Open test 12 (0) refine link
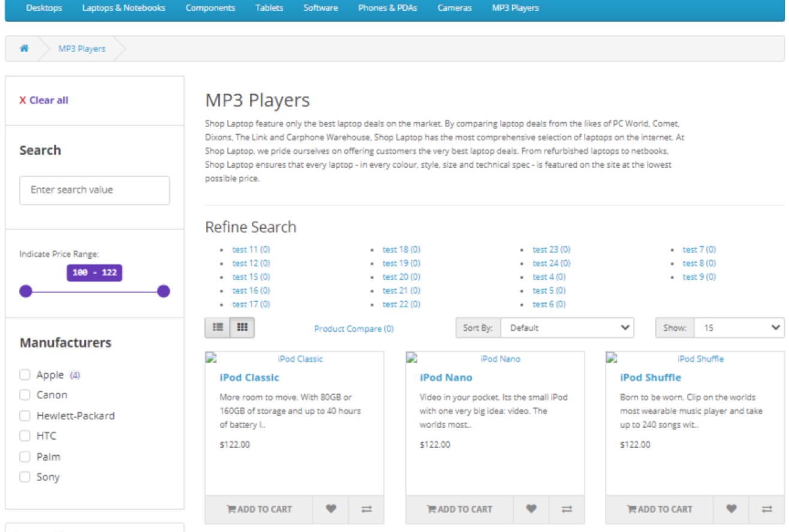 251,264
